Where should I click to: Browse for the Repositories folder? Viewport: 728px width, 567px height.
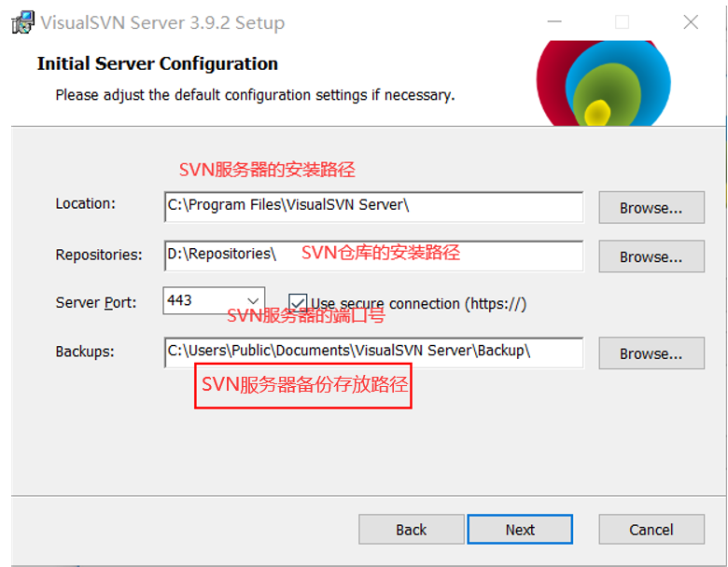(x=651, y=256)
